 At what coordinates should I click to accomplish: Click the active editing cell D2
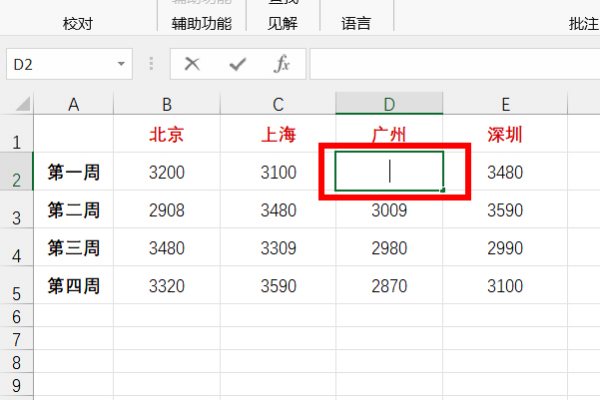389,171
